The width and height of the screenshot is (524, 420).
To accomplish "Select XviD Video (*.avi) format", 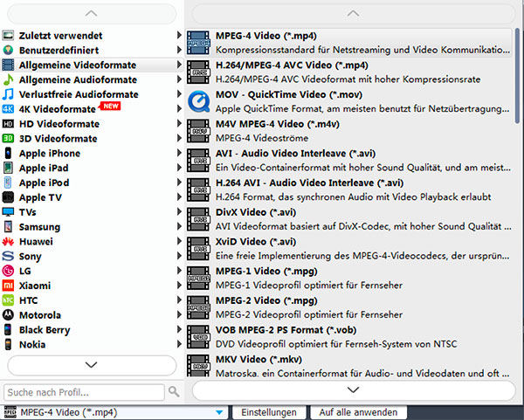I will coord(348,249).
